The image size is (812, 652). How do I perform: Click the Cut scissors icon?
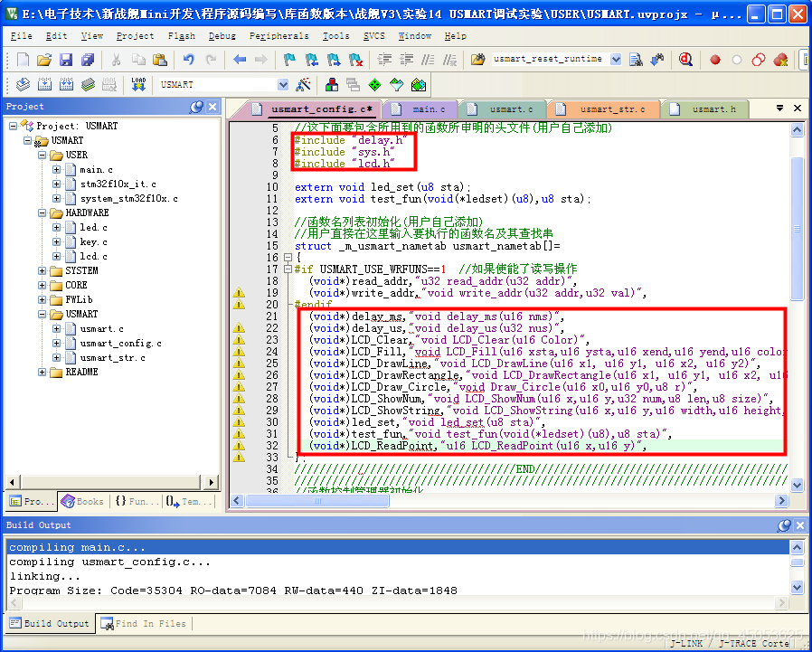(x=116, y=60)
